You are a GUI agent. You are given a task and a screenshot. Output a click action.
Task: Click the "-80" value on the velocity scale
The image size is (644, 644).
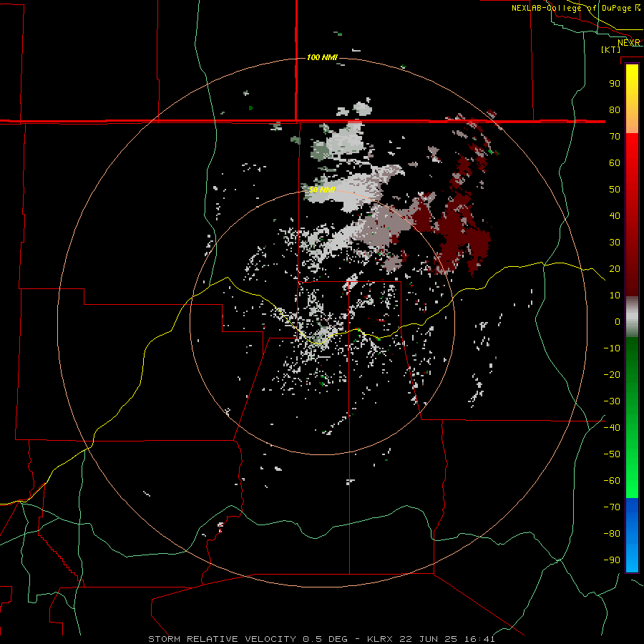[x=612, y=534]
